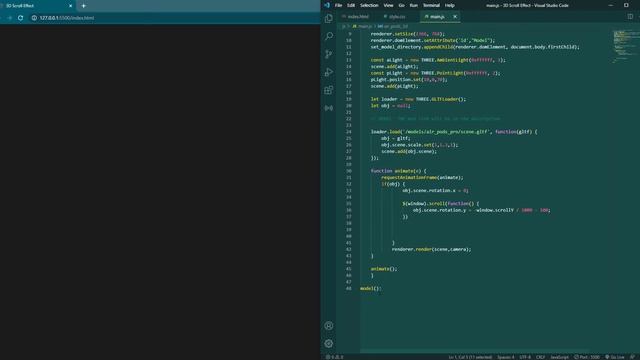The width and height of the screenshot is (640, 360).
Task: Open the Explorer view in VS Code
Action: tap(329, 18)
